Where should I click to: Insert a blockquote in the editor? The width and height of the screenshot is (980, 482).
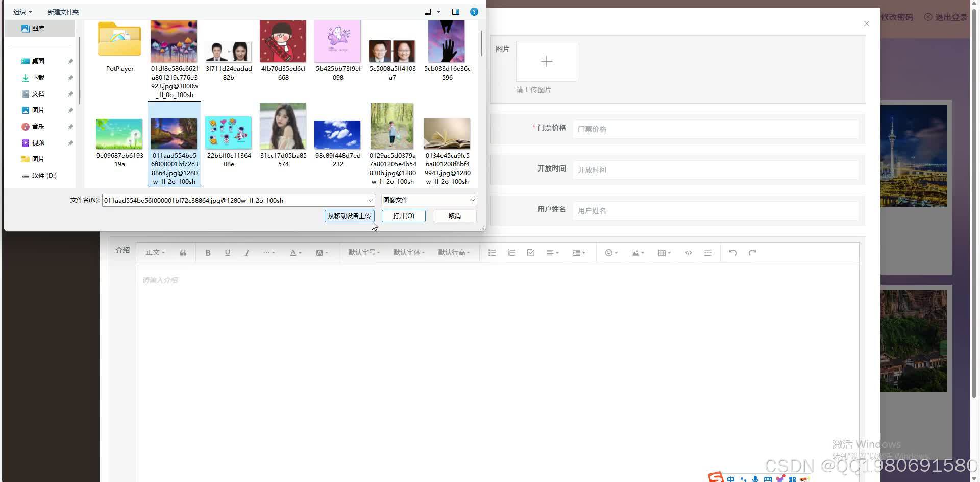pyautogui.click(x=183, y=252)
